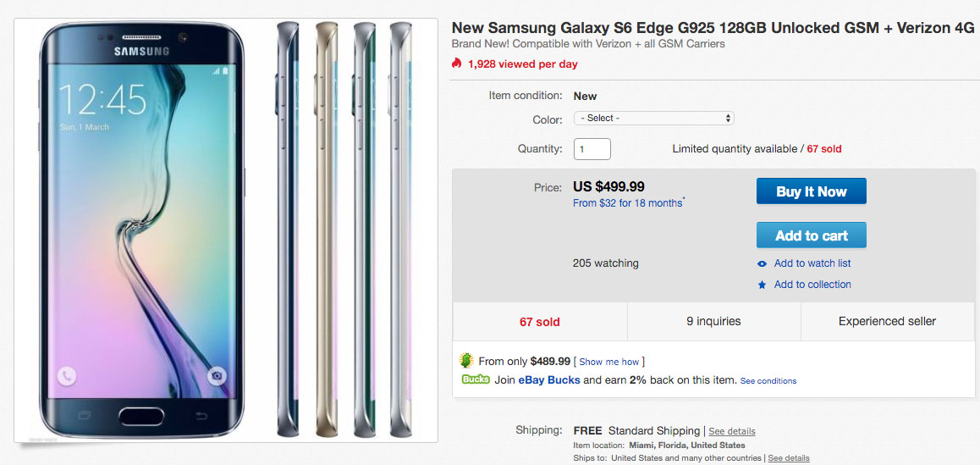Viewport: 980px width, 465px height.
Task: Click the Quantity input field
Action: 592,149
